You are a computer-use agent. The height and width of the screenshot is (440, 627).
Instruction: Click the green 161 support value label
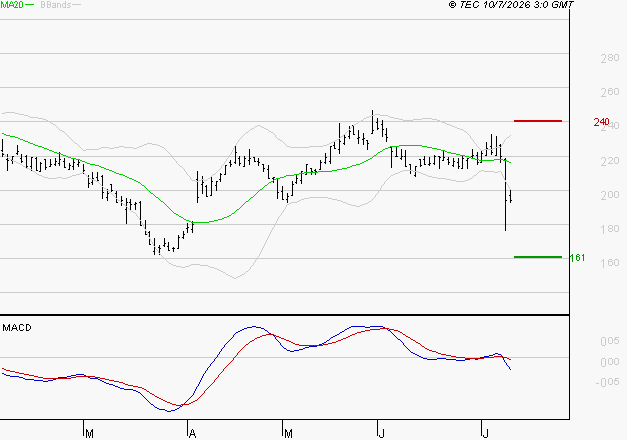[x=577, y=258]
